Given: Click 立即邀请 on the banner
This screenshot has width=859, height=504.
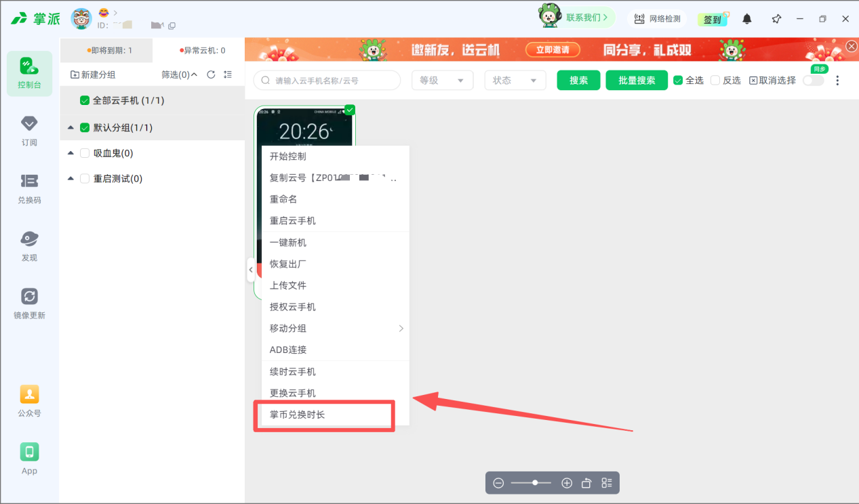Looking at the screenshot, I should click(553, 50).
